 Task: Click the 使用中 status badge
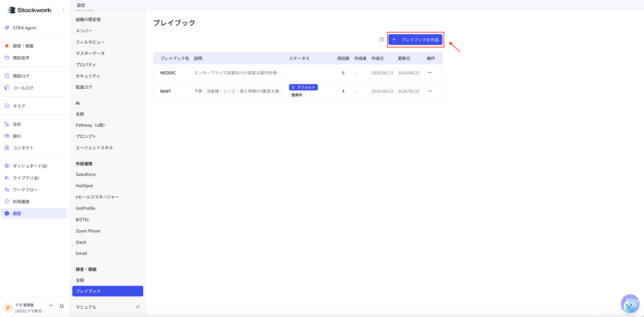point(297,95)
